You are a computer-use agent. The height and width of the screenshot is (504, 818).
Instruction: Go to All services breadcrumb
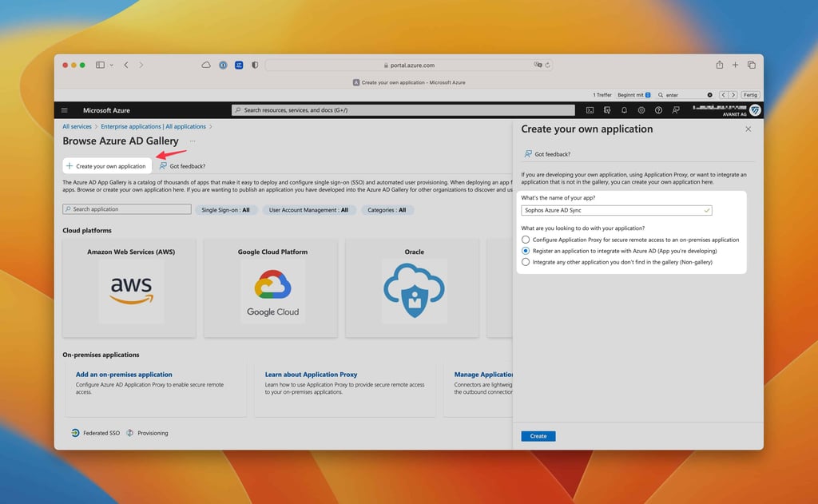pos(77,126)
